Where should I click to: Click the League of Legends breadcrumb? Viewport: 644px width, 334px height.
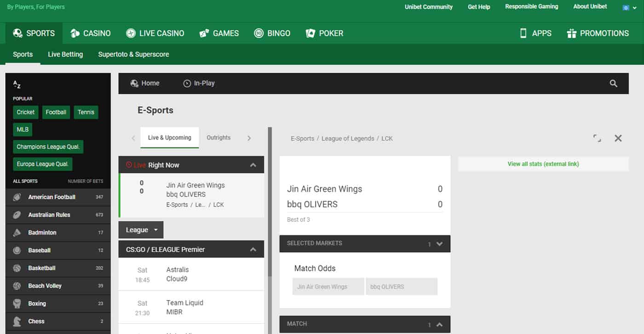click(x=348, y=139)
